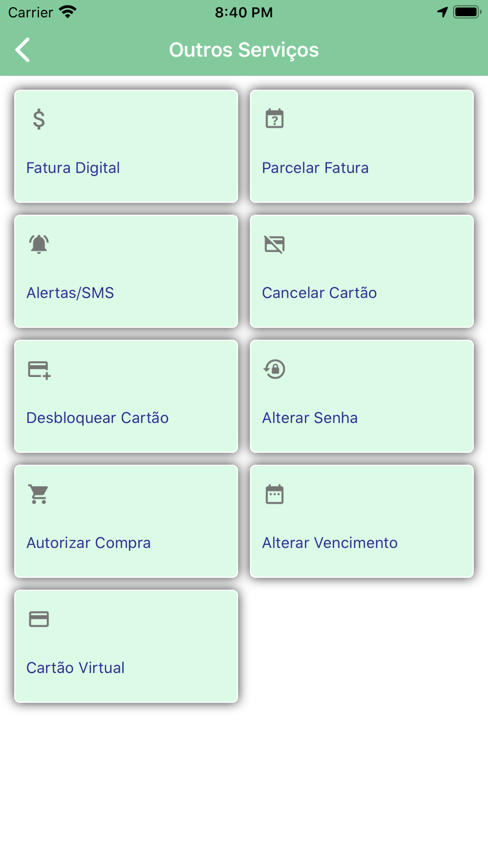Go back using the header arrow
Screen dimensions: 488x868
(x=23, y=50)
